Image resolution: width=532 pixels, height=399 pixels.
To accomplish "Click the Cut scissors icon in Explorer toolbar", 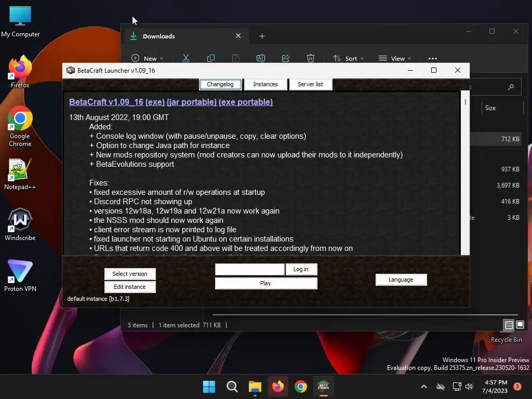I will (x=186, y=58).
